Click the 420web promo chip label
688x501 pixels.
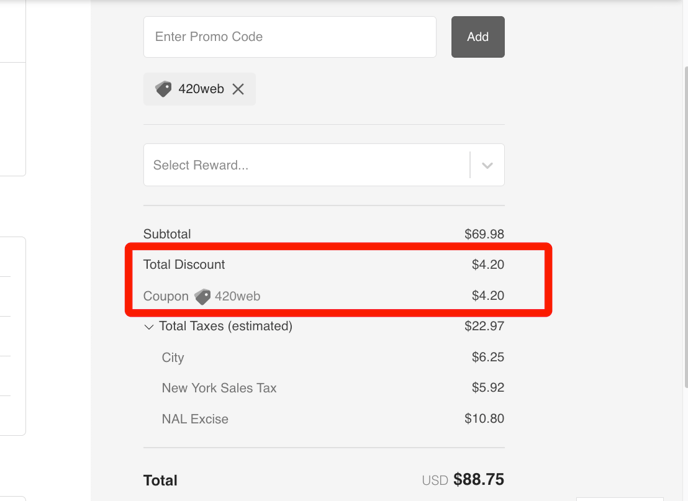tap(201, 89)
